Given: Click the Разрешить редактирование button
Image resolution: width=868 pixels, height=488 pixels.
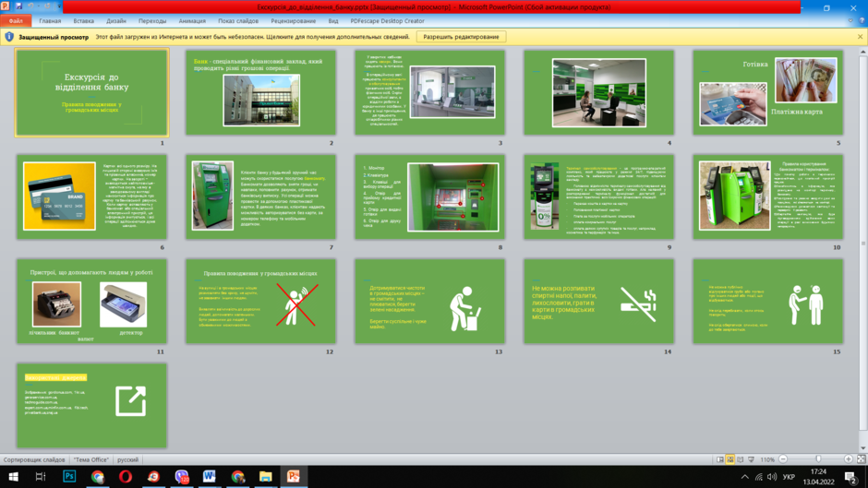Looking at the screenshot, I should tap(461, 37).
